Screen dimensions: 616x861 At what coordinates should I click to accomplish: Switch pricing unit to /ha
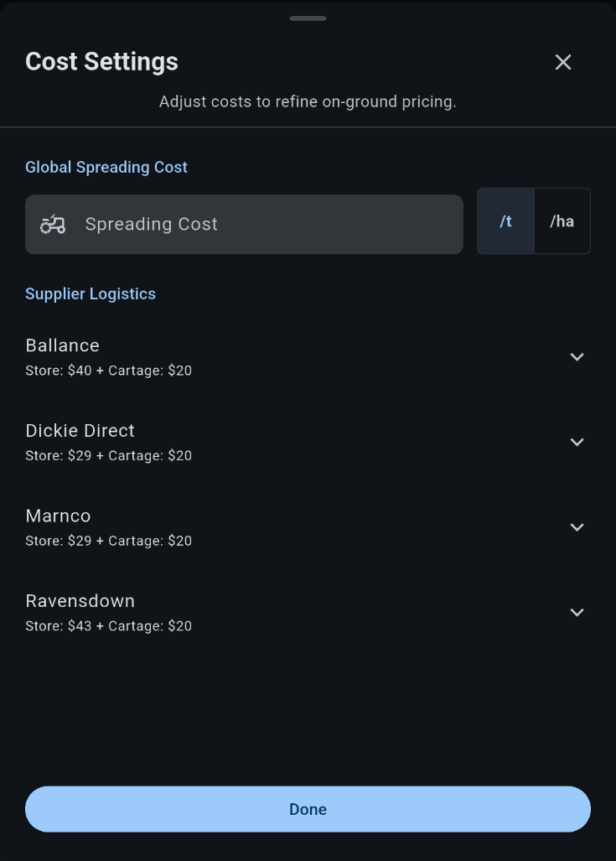point(562,220)
